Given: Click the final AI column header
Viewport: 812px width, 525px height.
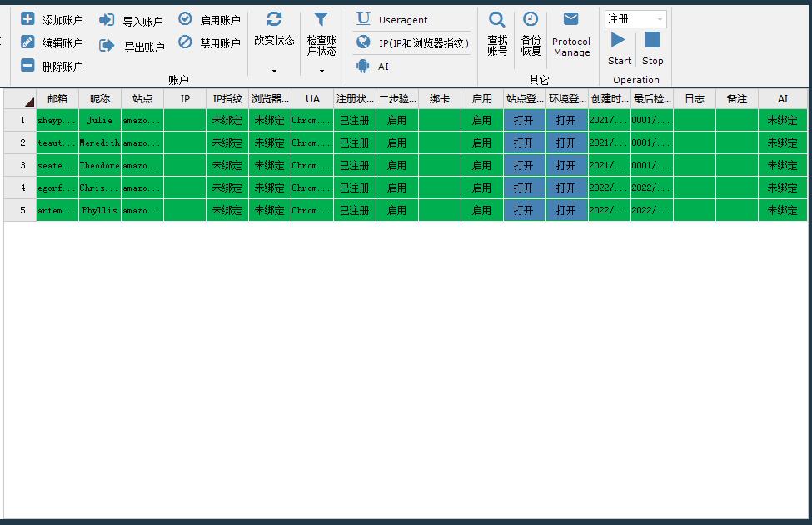Looking at the screenshot, I should pyautogui.click(x=783, y=99).
